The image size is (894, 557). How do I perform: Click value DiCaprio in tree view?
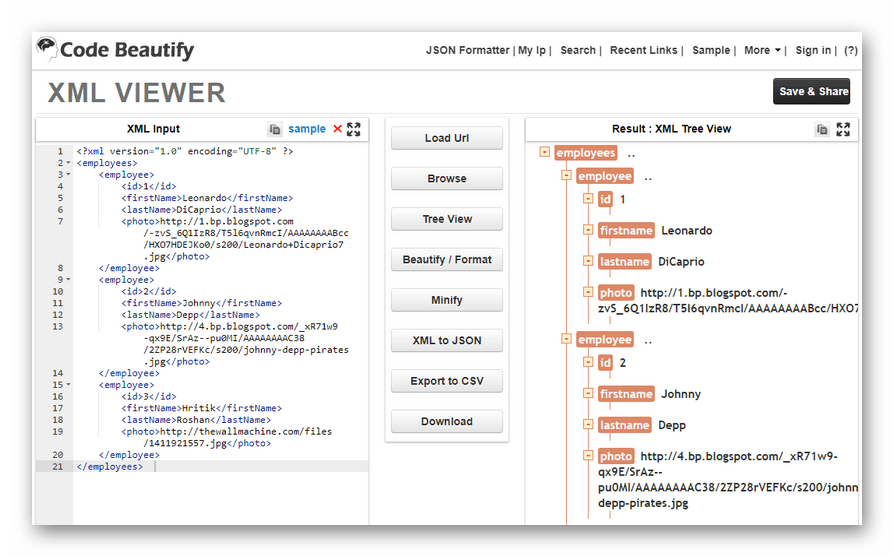point(681,262)
